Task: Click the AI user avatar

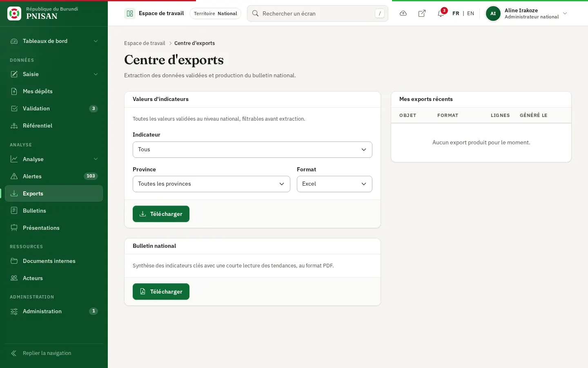Action: click(493, 13)
